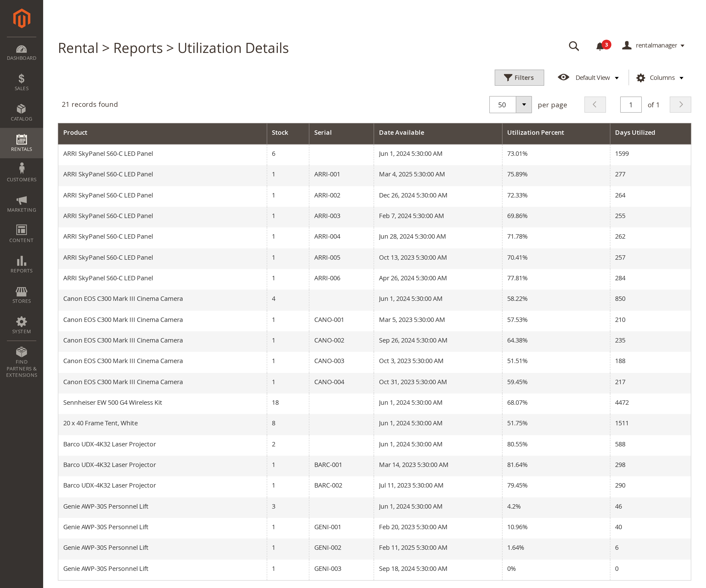Click the Utilization Details page title

click(233, 48)
